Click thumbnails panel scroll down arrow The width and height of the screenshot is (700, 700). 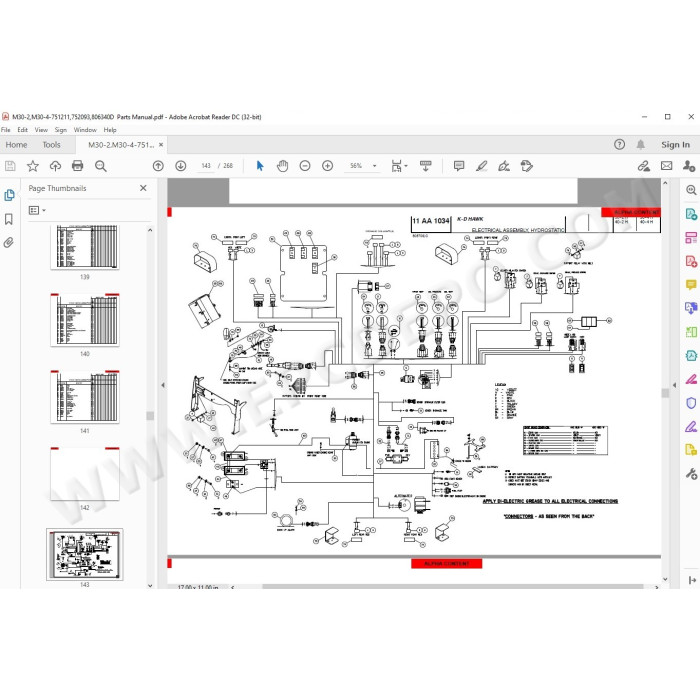[150, 585]
